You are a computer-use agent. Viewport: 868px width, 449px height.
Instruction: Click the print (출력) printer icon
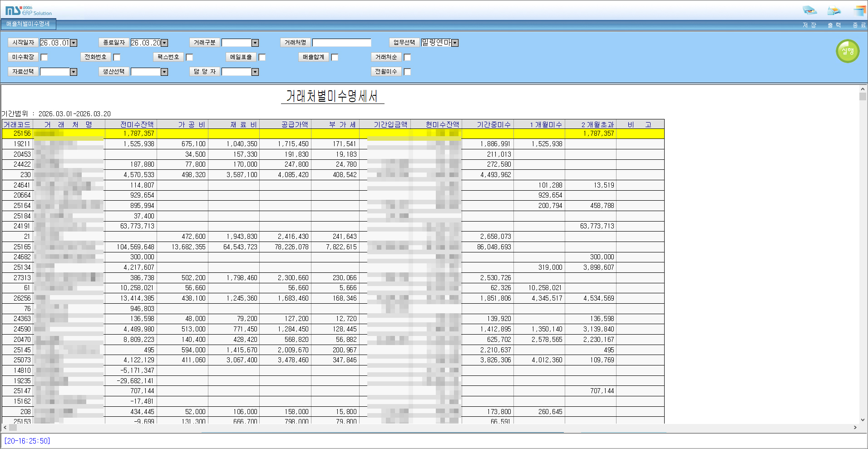(x=834, y=11)
